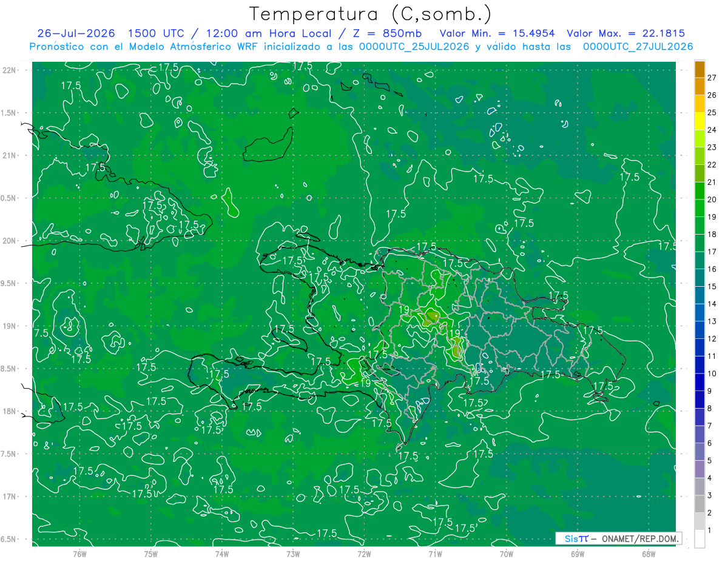This screenshot has width=728, height=562.
Task: Click the title "Temperatura (C,somb.)"
Action: pyautogui.click(x=371, y=15)
